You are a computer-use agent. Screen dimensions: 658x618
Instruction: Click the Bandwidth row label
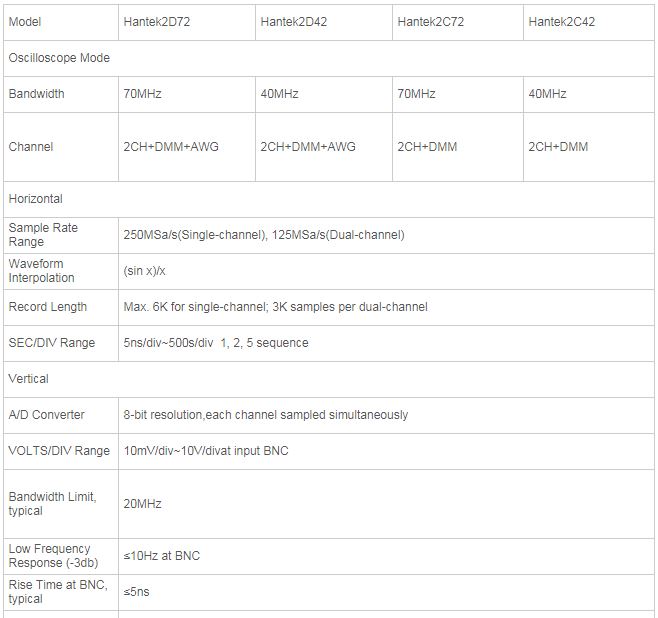point(37,94)
